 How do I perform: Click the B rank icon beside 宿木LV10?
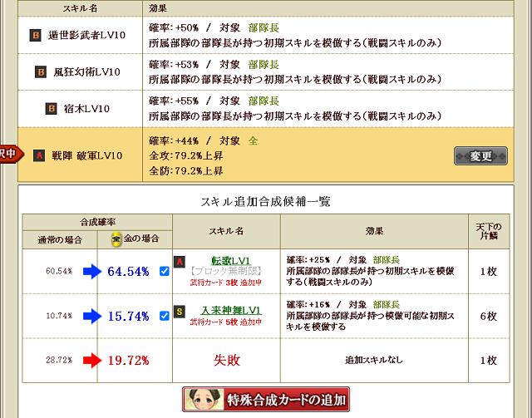52,108
